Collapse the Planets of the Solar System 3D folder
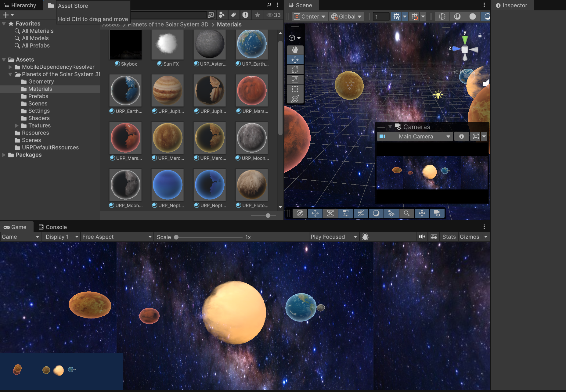Image resolution: width=566 pixels, height=392 pixels. (x=10, y=74)
